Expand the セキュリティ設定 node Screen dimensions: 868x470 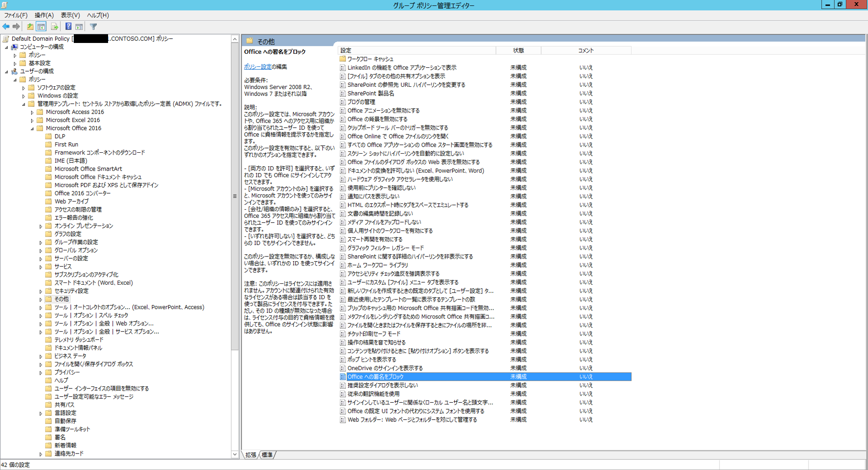coord(41,292)
